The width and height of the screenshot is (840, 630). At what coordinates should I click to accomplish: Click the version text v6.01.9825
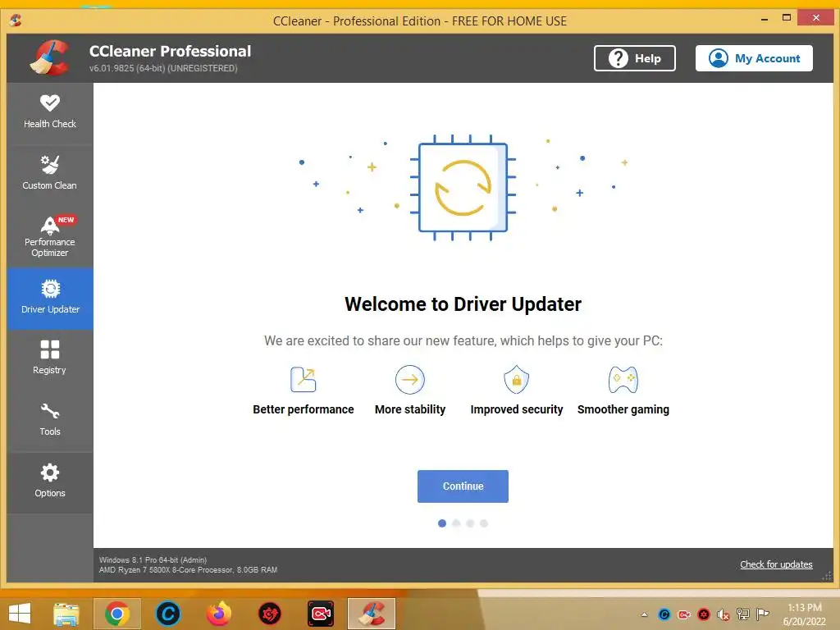(163, 68)
